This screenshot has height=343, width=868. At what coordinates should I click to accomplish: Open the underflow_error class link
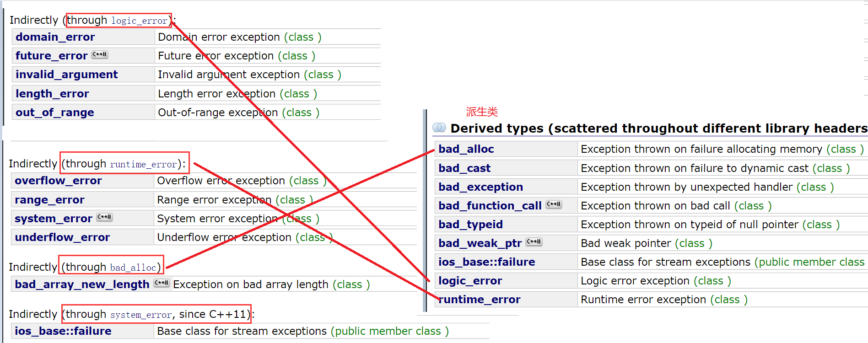click(x=62, y=237)
